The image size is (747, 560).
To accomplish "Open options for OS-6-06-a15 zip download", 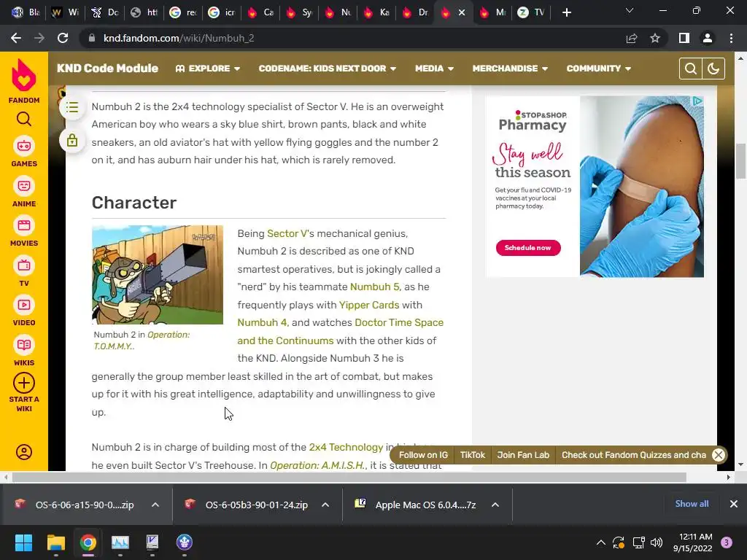I will point(155,505).
